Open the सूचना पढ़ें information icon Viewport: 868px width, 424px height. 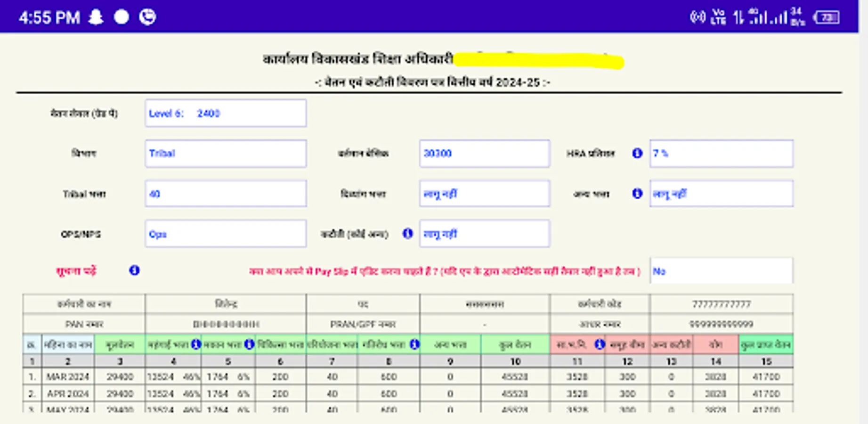click(134, 270)
